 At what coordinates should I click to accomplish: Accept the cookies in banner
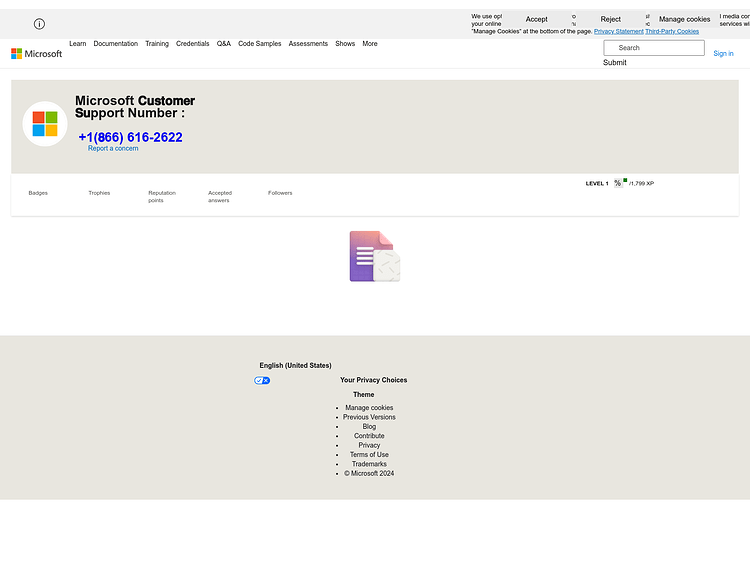click(x=537, y=19)
